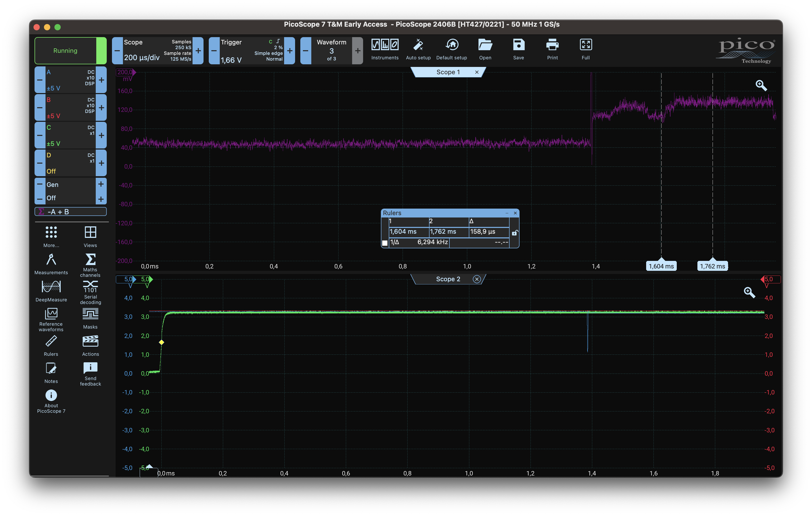Increase channel A voltage range

pos(101,80)
